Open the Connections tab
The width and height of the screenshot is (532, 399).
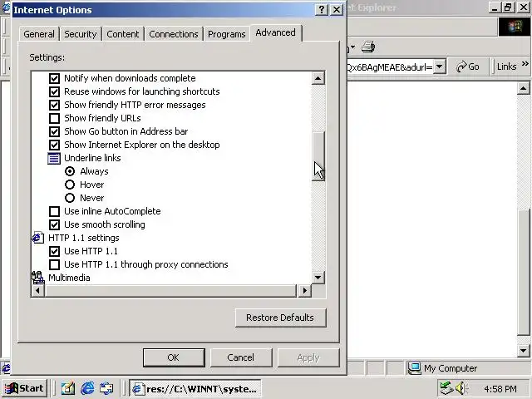tap(174, 34)
